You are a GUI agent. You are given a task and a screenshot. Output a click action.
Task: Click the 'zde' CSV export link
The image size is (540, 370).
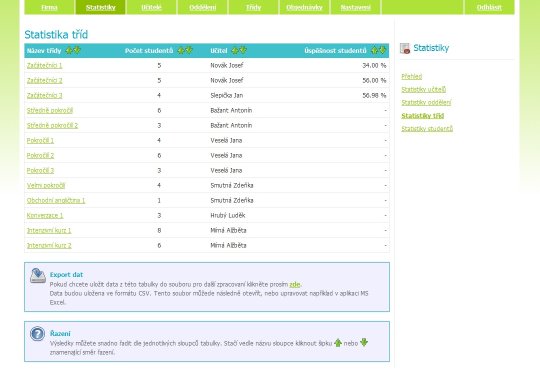click(294, 285)
